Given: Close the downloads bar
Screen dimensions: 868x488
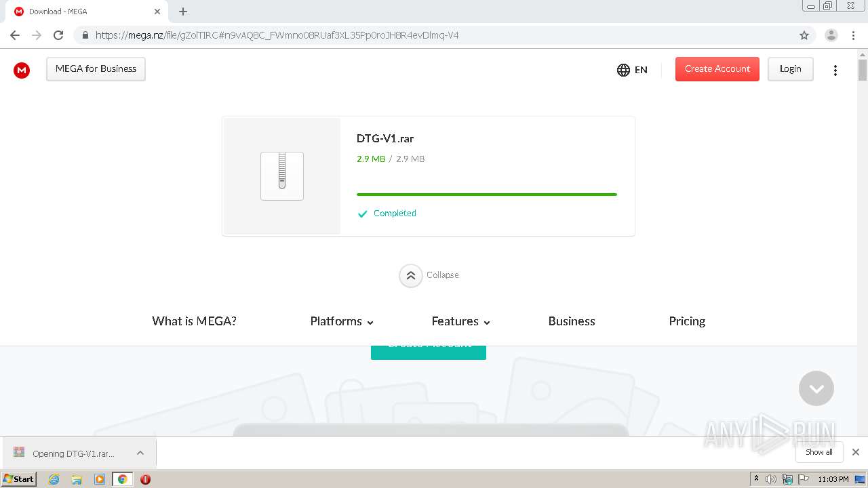Looking at the screenshot, I should pos(855,452).
